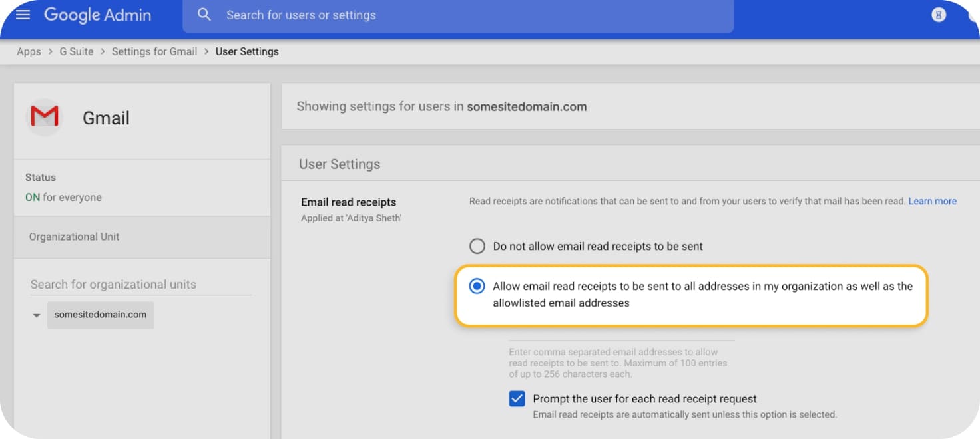Click the "User Settings" breadcrumb

pyautogui.click(x=247, y=51)
